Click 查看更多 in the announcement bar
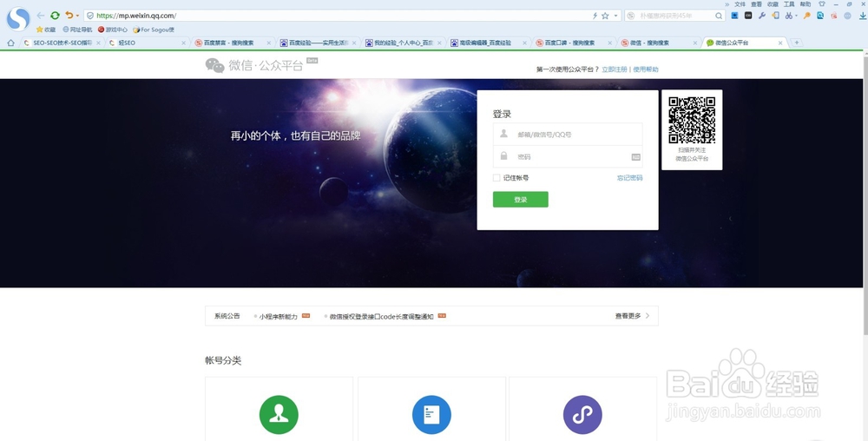Image resolution: width=868 pixels, height=441 pixels. click(x=632, y=316)
